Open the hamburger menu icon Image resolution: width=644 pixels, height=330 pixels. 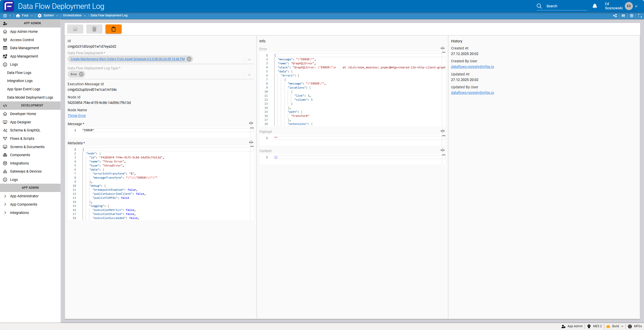pos(5,16)
